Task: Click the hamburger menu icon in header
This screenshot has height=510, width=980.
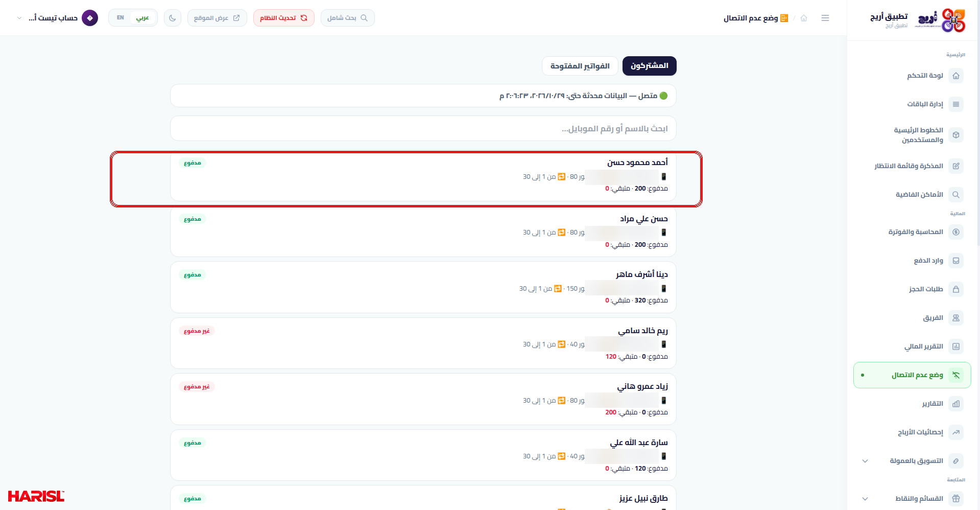Action: [825, 18]
